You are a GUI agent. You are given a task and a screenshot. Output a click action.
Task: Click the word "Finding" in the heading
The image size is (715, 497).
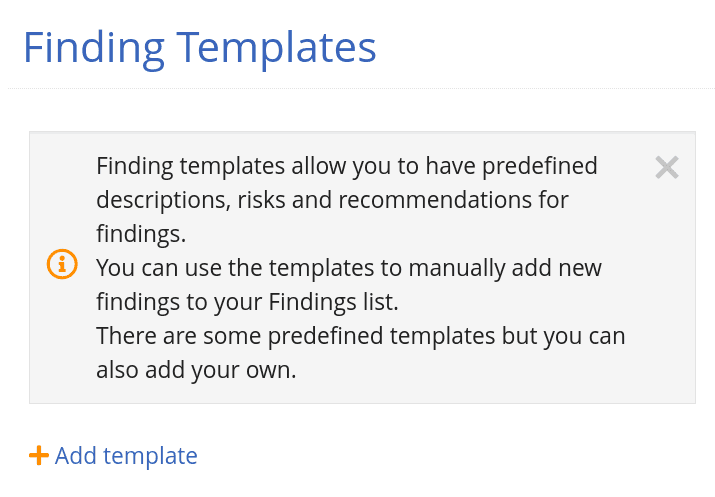coord(92,48)
